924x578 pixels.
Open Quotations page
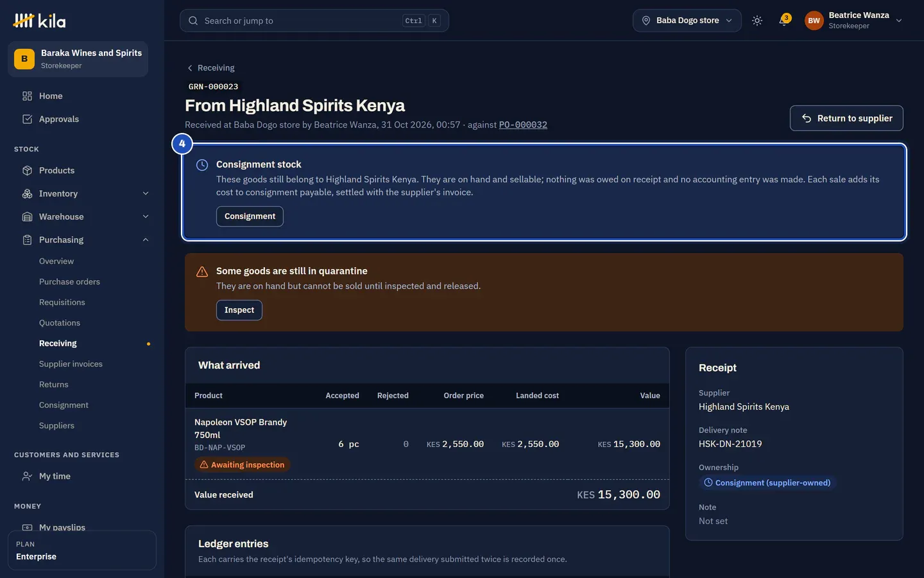[x=60, y=323]
